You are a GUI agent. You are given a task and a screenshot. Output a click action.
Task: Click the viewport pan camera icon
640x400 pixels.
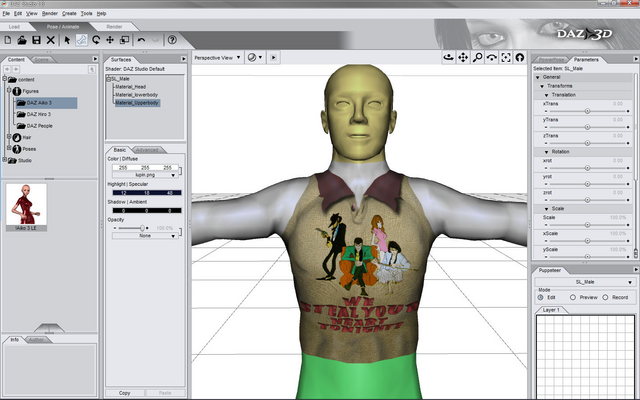[x=463, y=58]
